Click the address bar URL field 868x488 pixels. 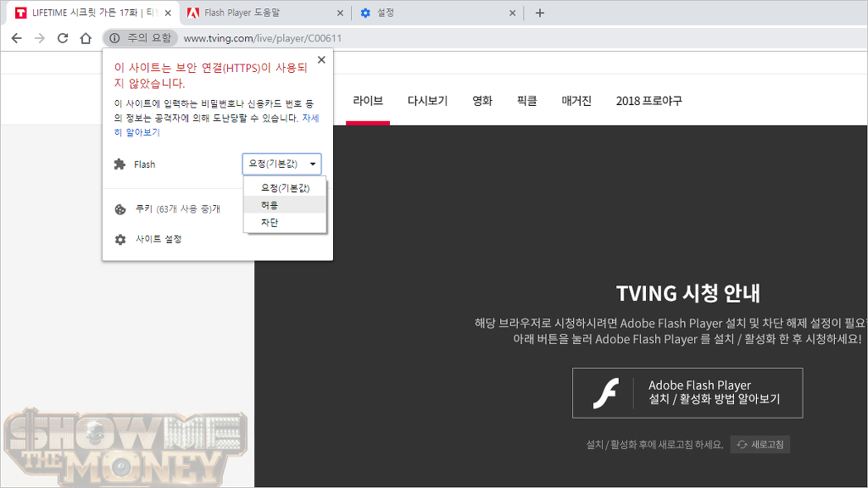[x=520, y=38]
